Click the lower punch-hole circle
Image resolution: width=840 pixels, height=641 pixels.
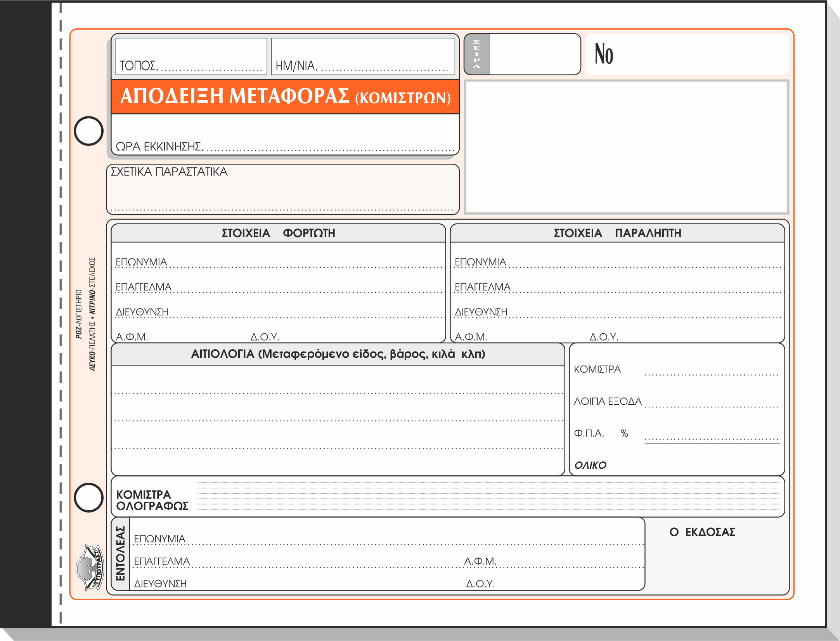[88, 497]
